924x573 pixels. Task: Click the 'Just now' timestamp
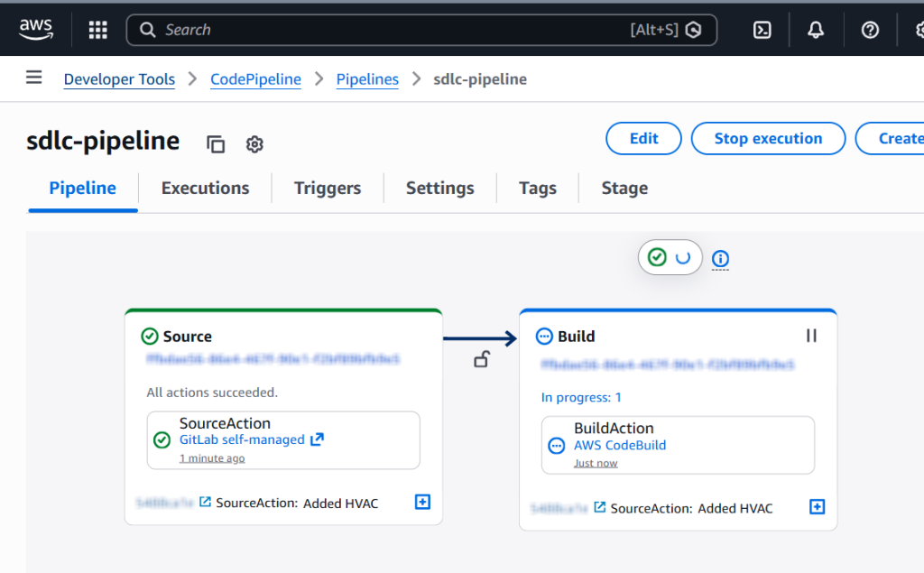[x=596, y=463]
